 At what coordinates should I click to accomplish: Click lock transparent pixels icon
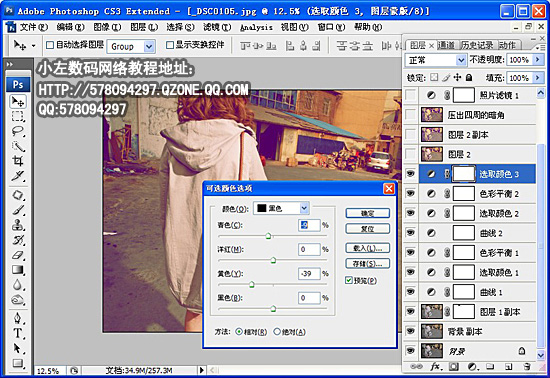[434, 77]
